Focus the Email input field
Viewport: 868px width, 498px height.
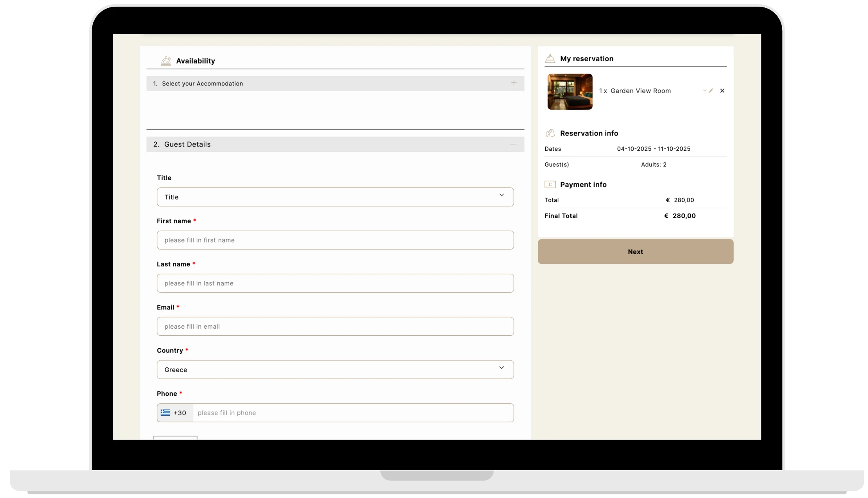pyautogui.click(x=335, y=326)
